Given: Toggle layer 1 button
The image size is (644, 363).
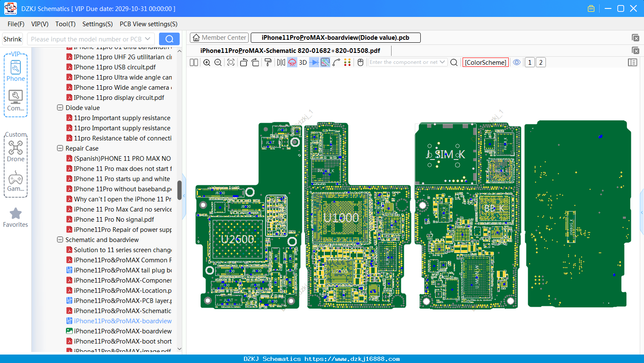Looking at the screenshot, I should (530, 63).
